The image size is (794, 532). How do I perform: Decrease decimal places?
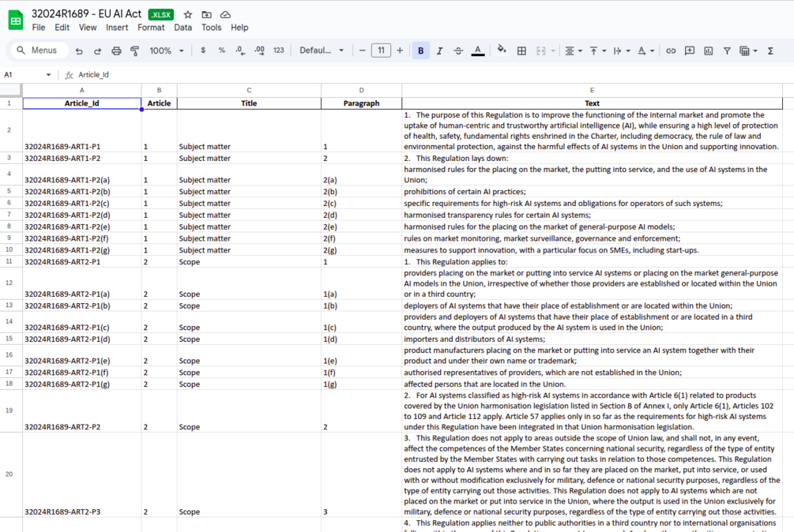click(x=240, y=51)
